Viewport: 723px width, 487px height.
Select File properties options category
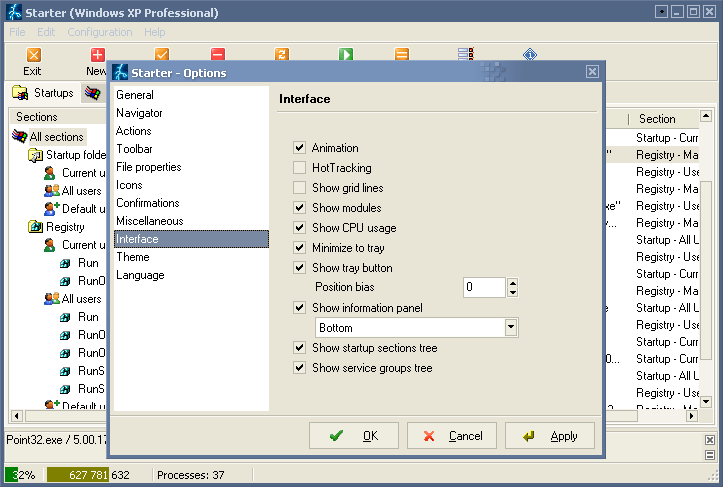click(191, 166)
